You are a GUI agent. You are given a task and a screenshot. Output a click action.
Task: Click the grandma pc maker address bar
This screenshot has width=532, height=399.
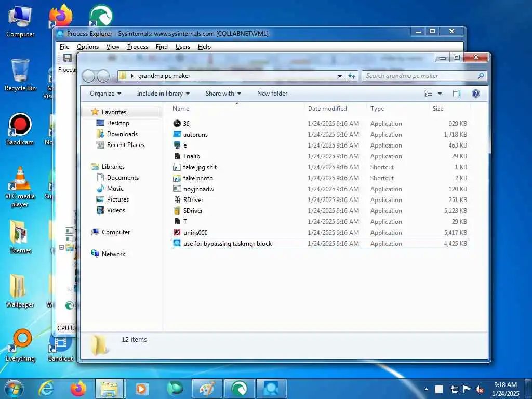coord(231,76)
